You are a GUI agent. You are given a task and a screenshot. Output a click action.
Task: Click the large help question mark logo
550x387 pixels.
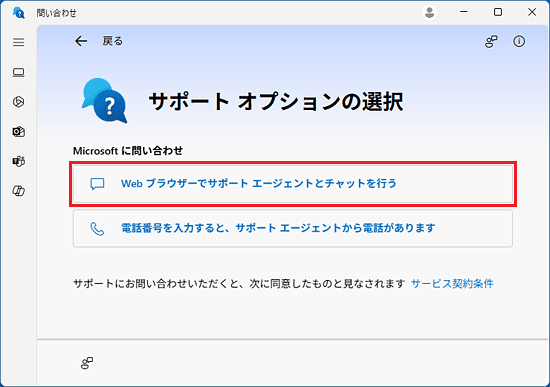(x=105, y=101)
